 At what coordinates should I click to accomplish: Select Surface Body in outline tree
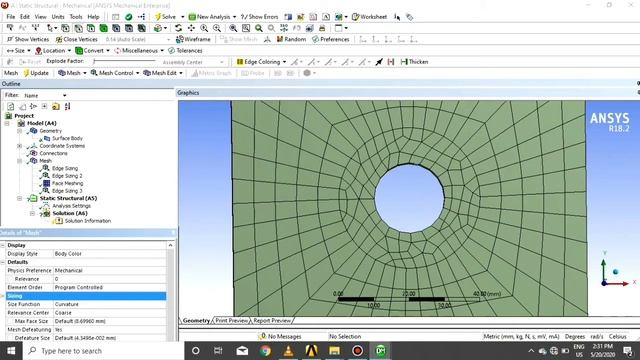(x=67, y=138)
